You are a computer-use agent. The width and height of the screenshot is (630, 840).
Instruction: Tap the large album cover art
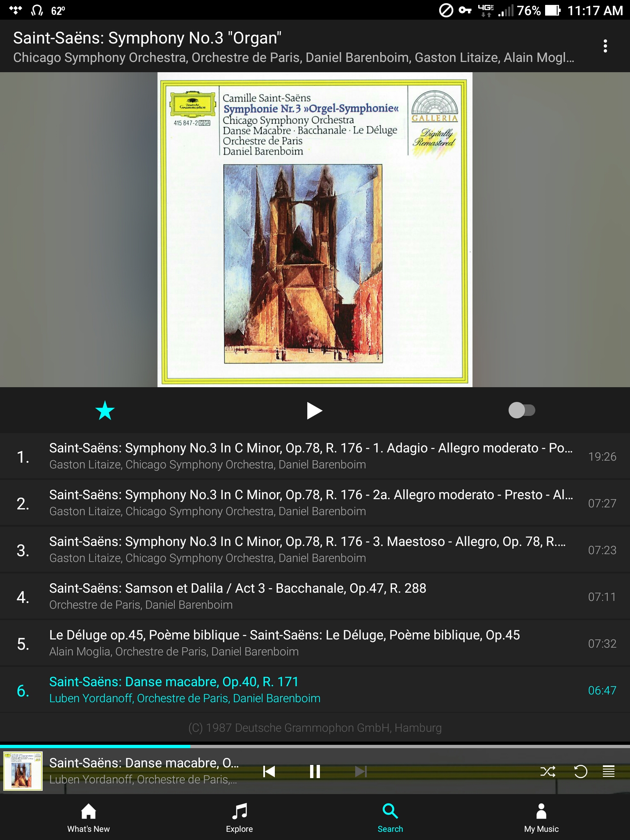tap(315, 230)
